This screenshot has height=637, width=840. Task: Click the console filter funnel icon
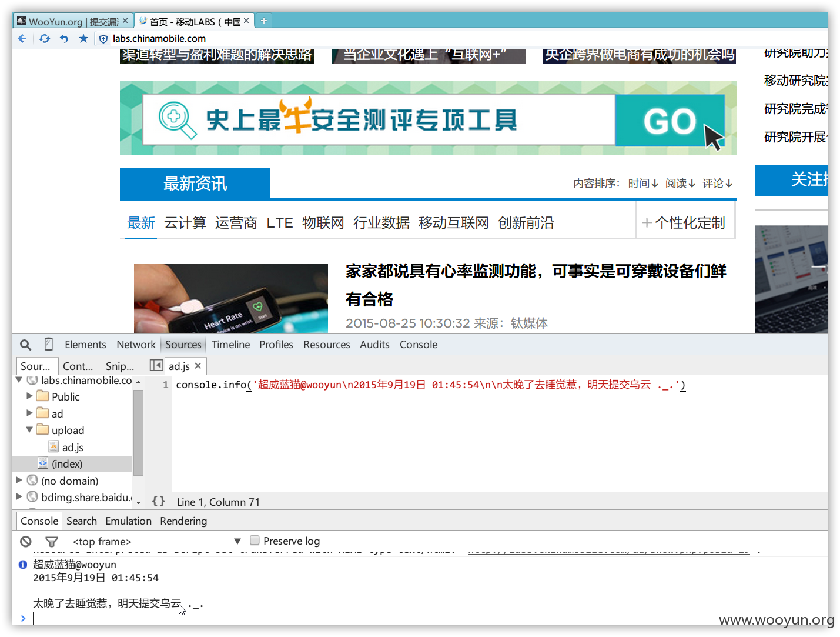pyautogui.click(x=52, y=541)
